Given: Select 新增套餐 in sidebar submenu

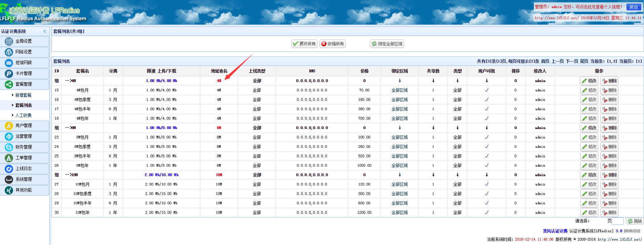Looking at the screenshot, I should (23, 95).
